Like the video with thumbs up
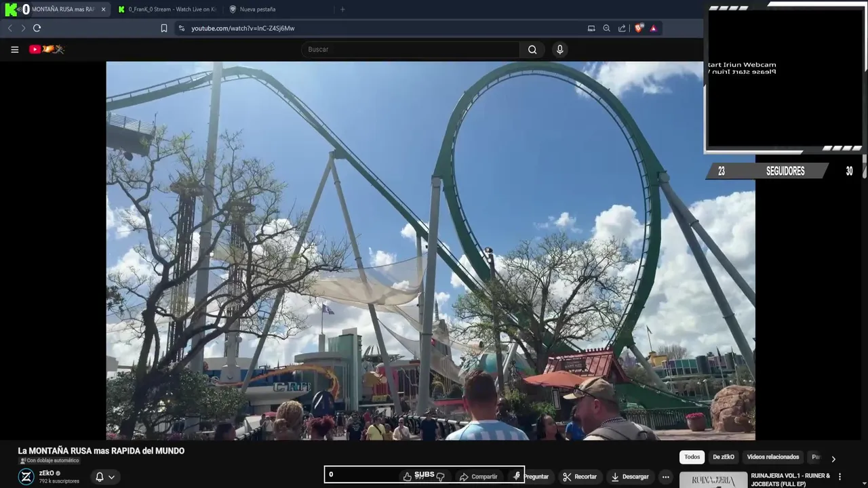868x488 pixels. tap(408, 476)
